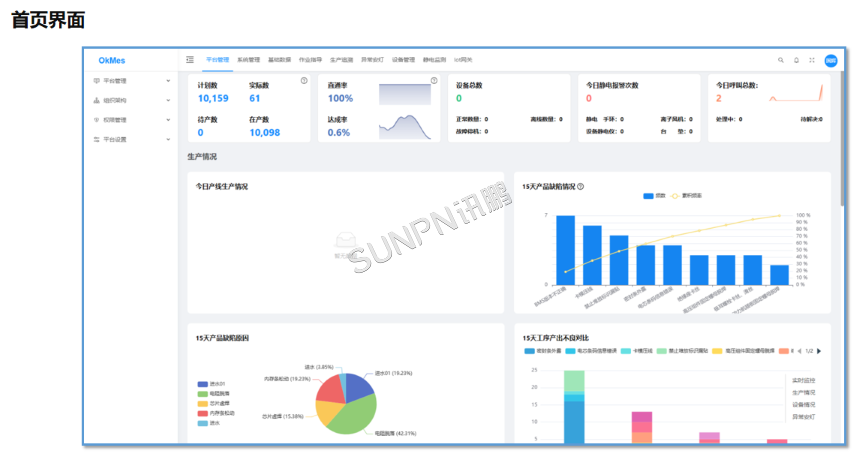The height and width of the screenshot is (454, 860).
Task: Jump to 实时监控 anchor link
Action: [x=804, y=380]
